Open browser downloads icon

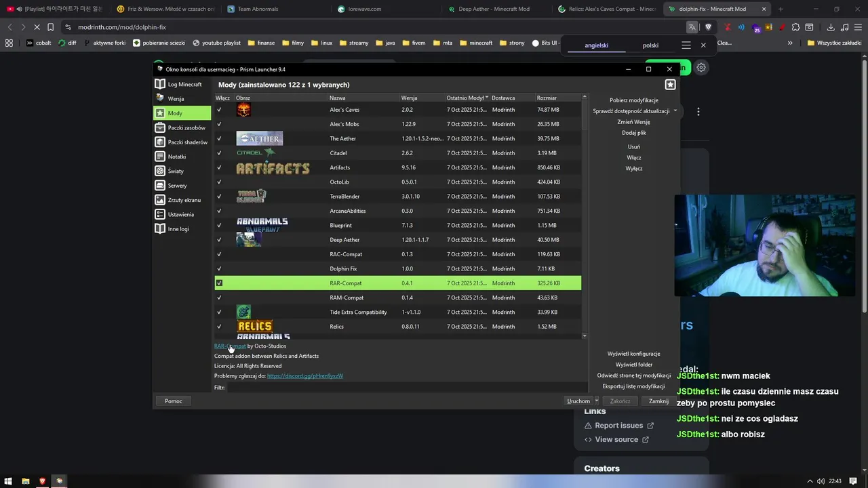click(x=831, y=27)
